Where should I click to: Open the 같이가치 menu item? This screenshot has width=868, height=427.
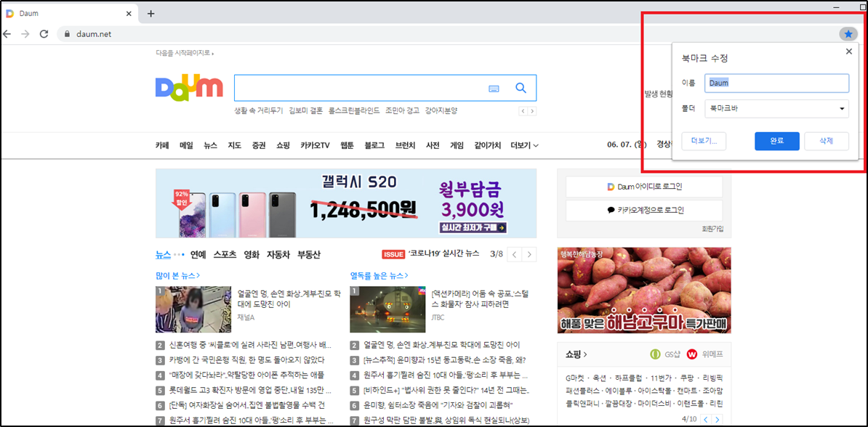point(488,145)
